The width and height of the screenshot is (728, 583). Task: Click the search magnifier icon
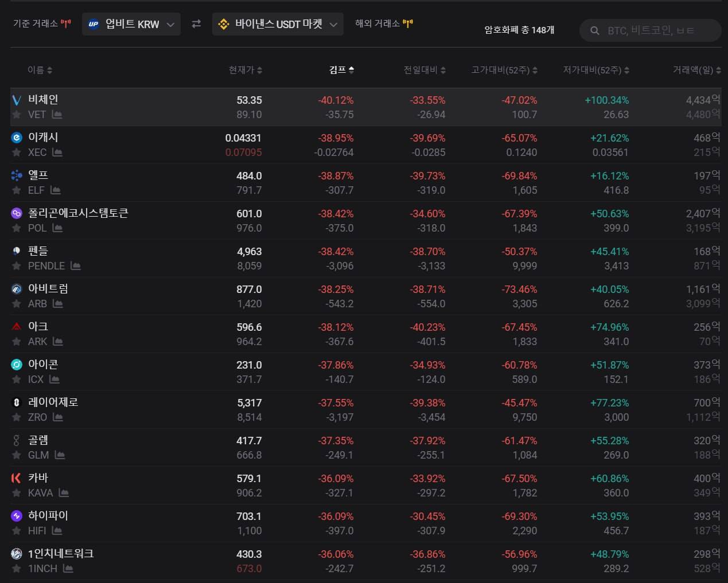tap(595, 30)
